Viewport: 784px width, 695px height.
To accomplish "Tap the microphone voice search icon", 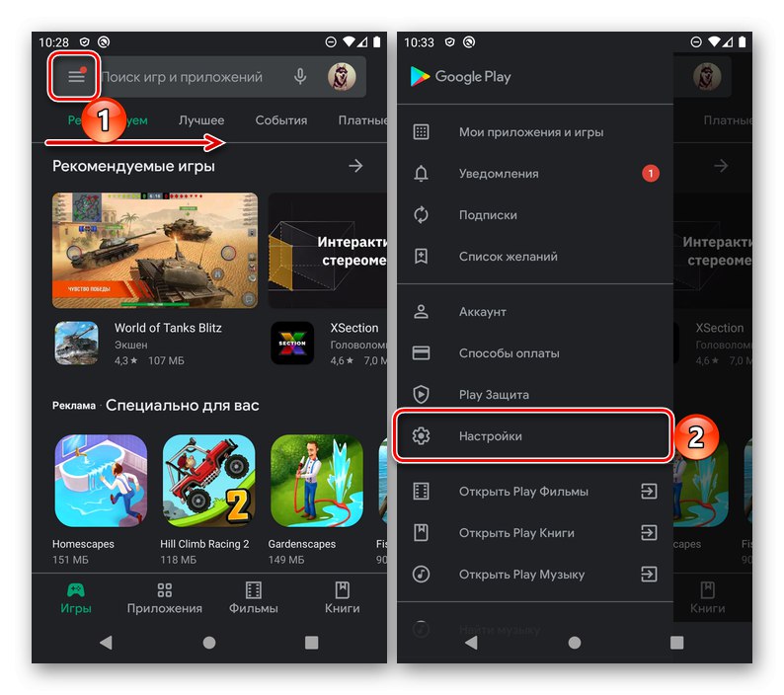I will point(300,76).
